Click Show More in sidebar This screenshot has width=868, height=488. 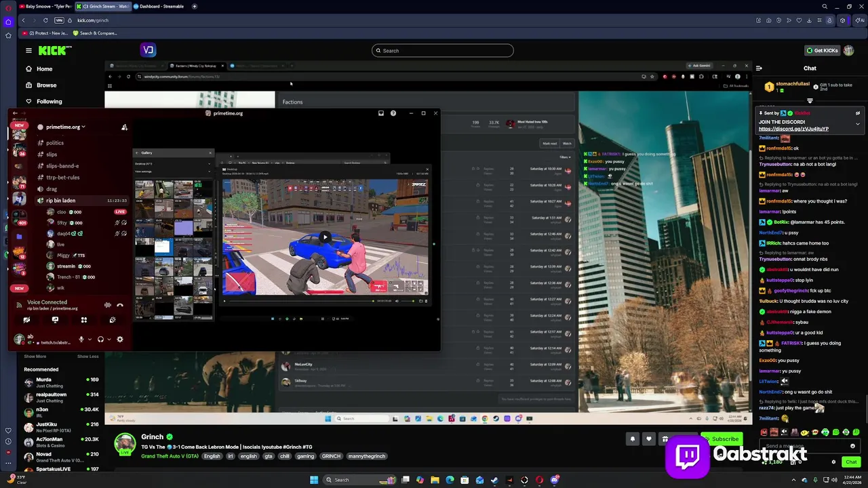35,357
